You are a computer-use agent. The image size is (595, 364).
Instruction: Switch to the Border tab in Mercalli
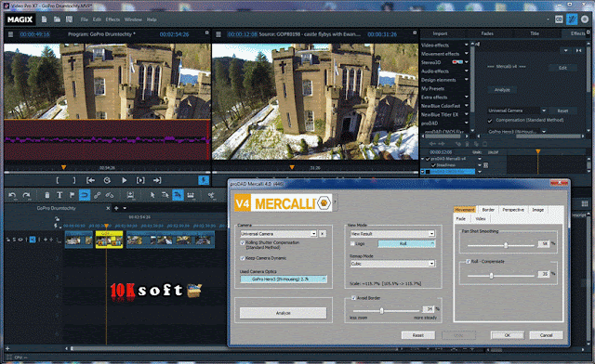[488, 210]
